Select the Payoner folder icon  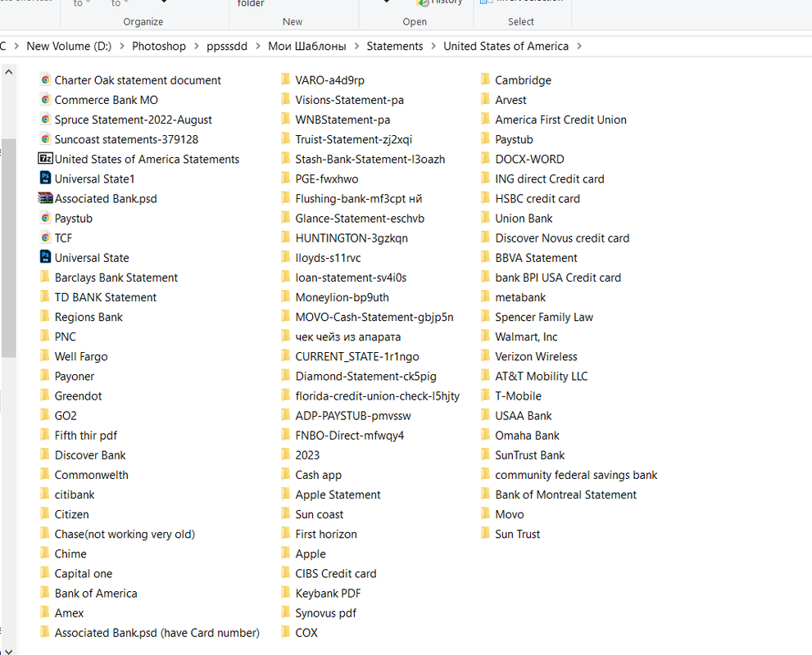(x=45, y=376)
